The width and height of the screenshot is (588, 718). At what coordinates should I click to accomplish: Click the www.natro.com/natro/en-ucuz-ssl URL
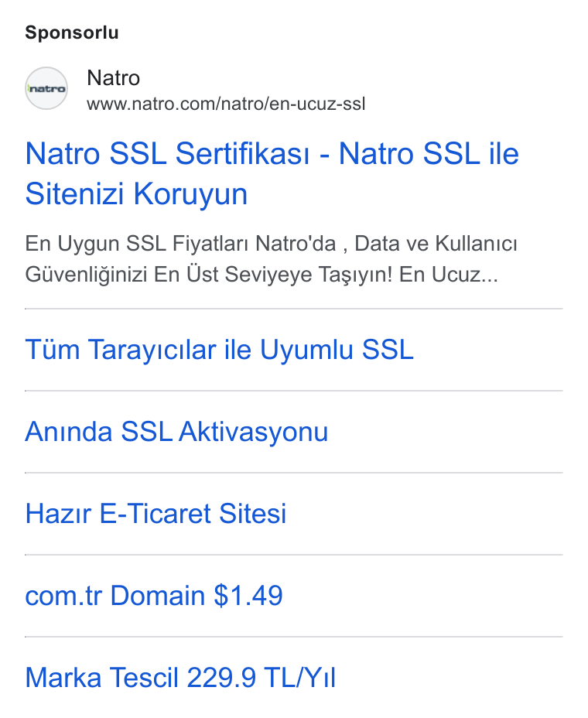click(226, 104)
